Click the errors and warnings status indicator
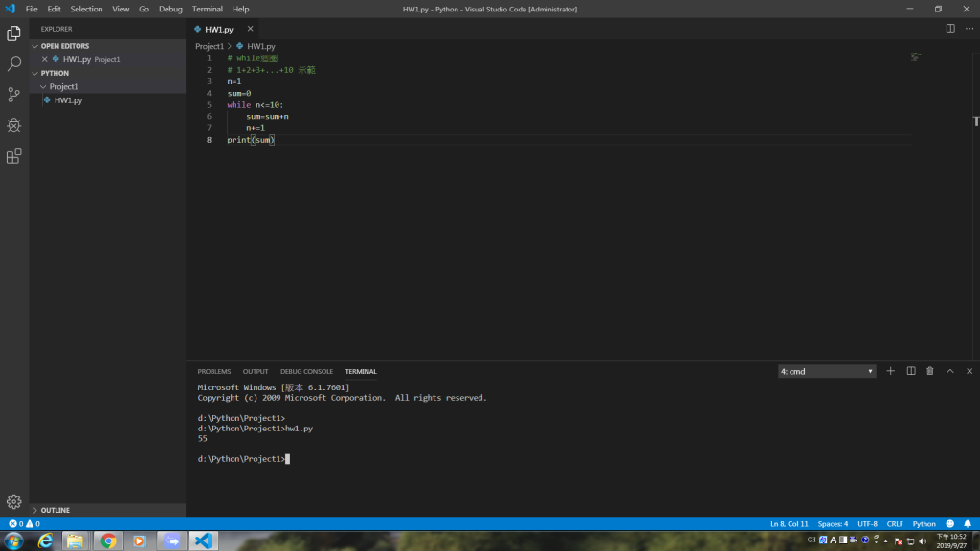Screen dimensions: 980x551 click(24, 523)
